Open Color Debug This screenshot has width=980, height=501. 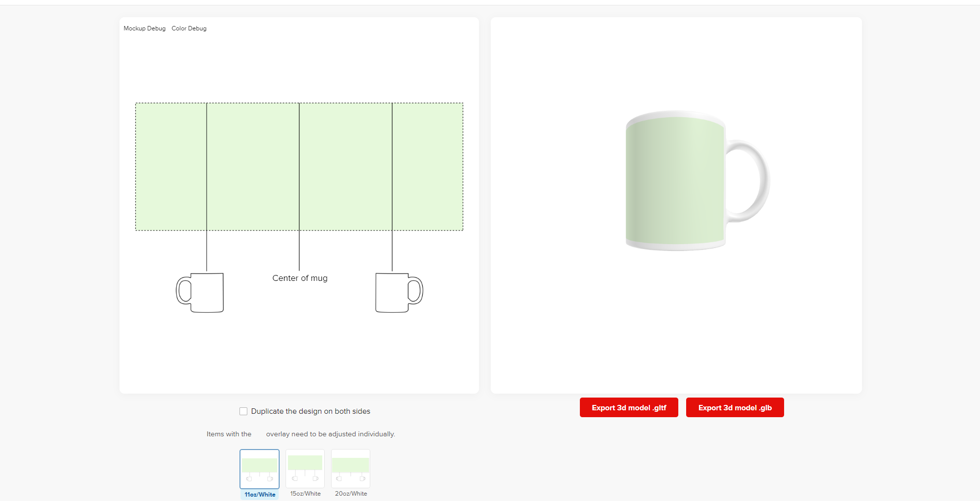click(x=189, y=28)
